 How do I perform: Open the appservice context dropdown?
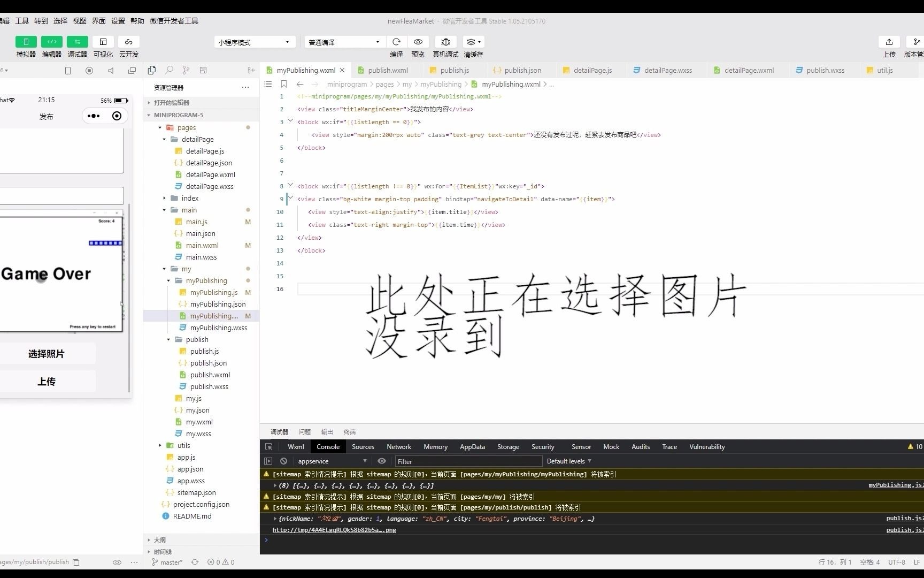[333, 461]
